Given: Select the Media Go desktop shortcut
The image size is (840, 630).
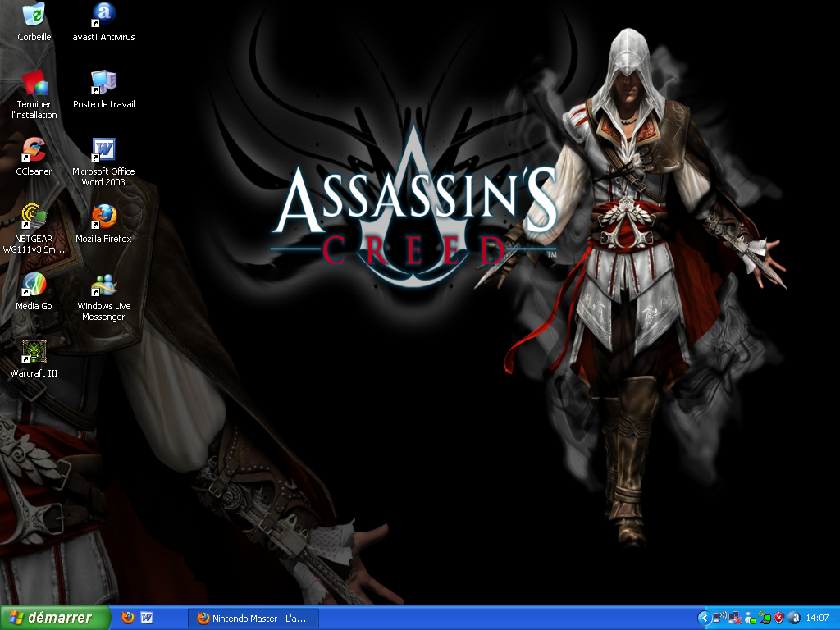Looking at the screenshot, I should point(34,291).
